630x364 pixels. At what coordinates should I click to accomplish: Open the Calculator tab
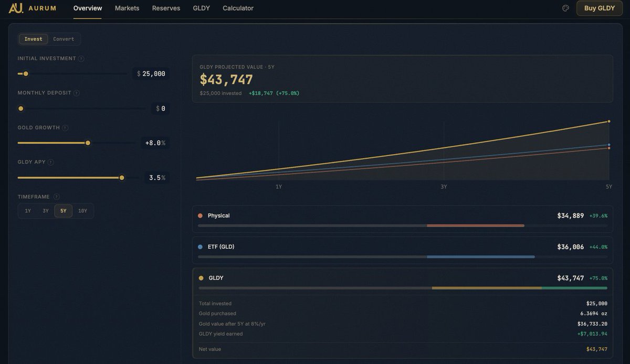coord(238,8)
